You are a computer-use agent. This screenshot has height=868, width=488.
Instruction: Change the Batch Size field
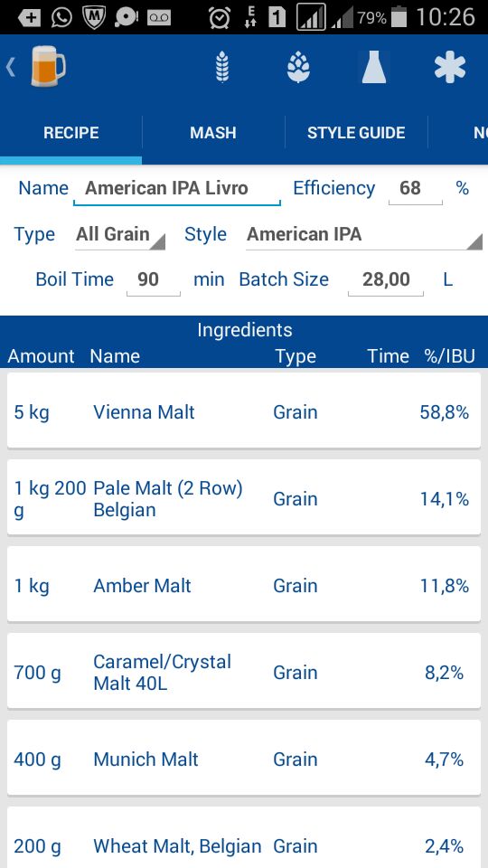(386, 279)
